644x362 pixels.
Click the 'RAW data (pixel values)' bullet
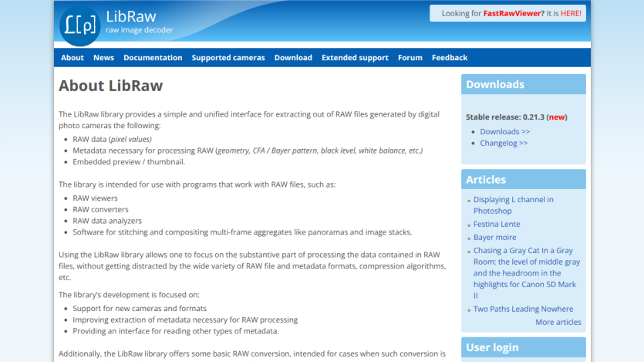(x=112, y=139)
